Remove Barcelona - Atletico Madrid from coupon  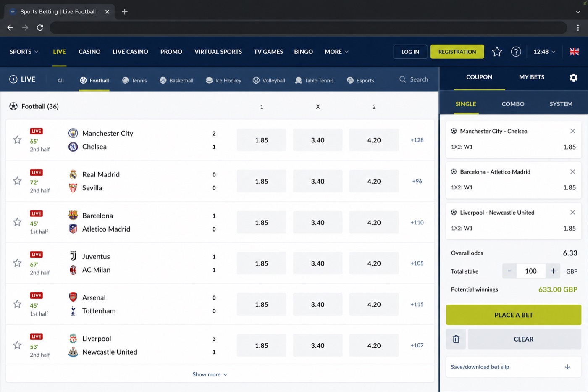pyautogui.click(x=572, y=172)
